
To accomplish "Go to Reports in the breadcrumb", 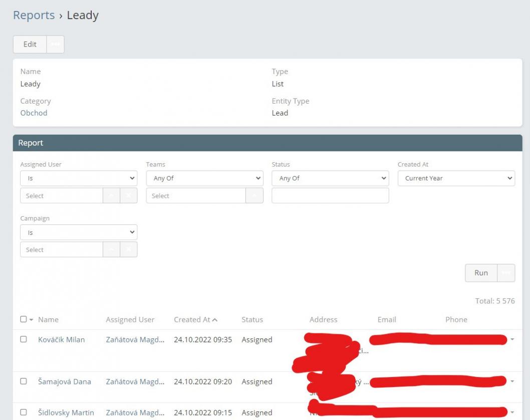I will (34, 15).
